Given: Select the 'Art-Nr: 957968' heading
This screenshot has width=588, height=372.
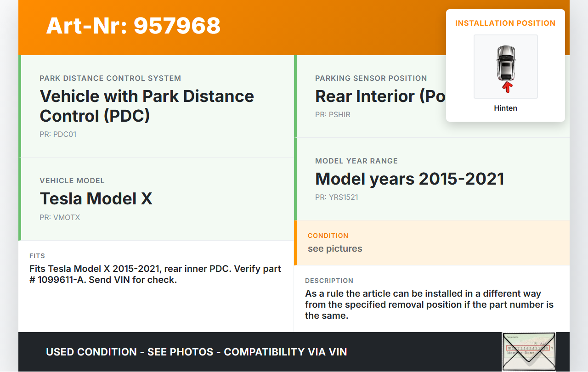Looking at the screenshot, I should [x=133, y=26].
